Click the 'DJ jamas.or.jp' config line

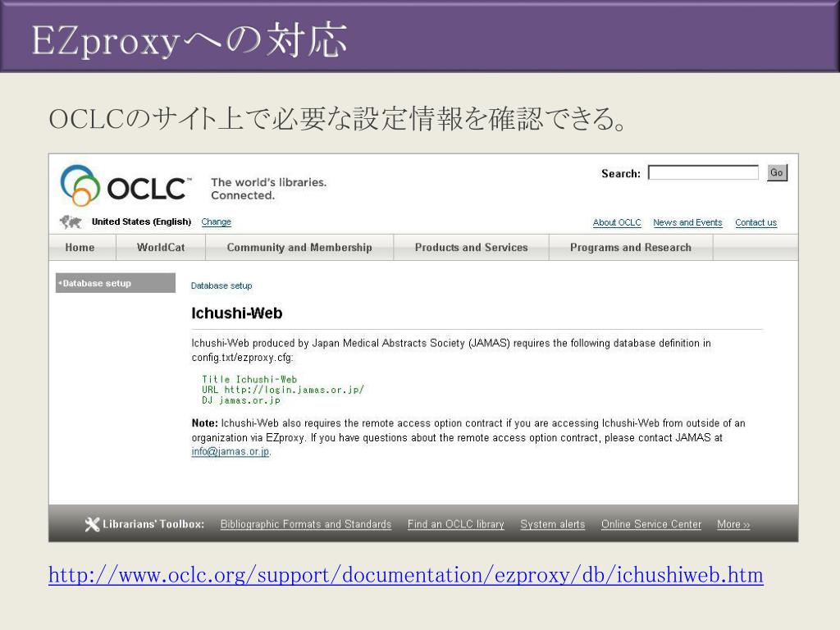point(241,400)
